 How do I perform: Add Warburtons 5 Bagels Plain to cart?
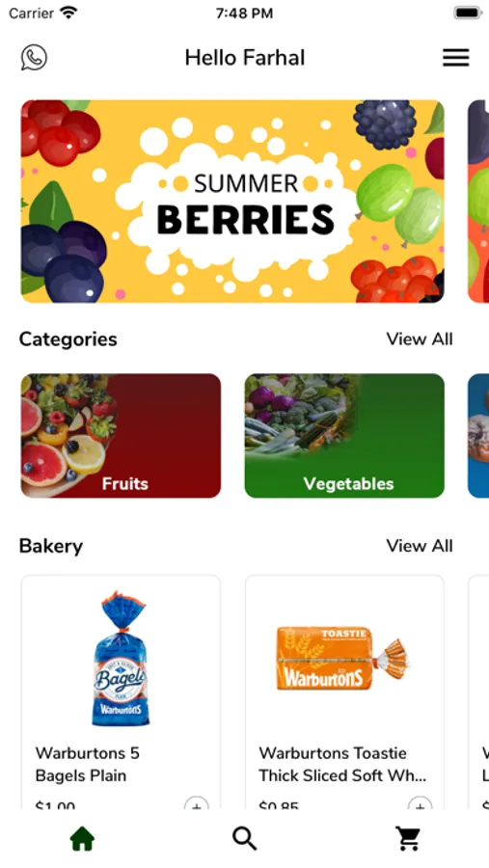[x=196, y=803]
